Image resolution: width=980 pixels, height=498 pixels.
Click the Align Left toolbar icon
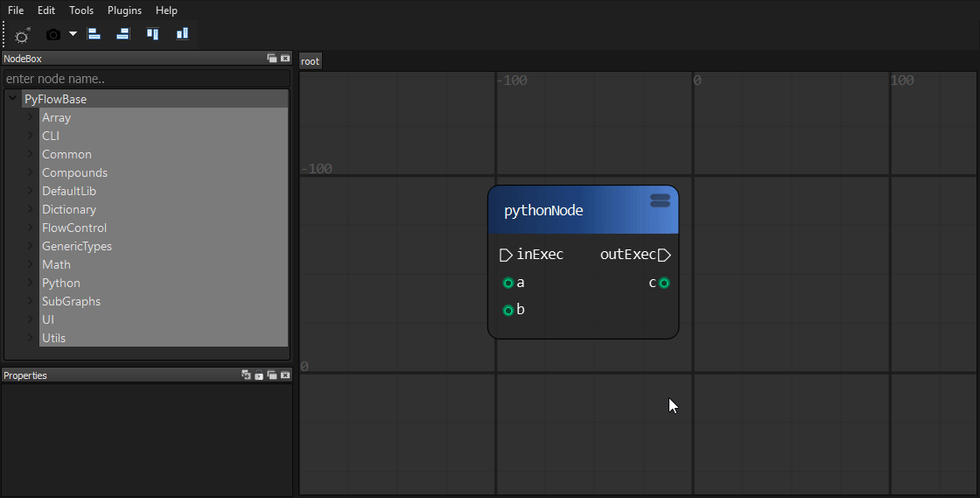(94, 34)
